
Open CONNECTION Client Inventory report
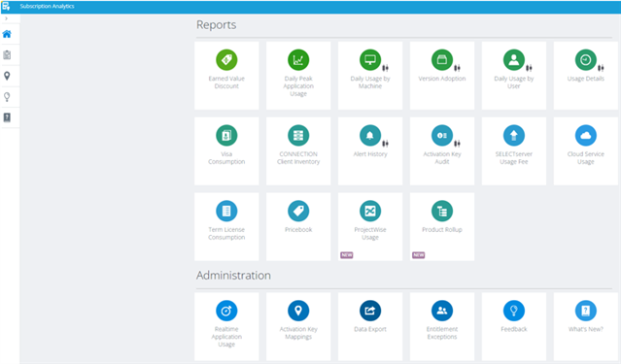(x=298, y=151)
